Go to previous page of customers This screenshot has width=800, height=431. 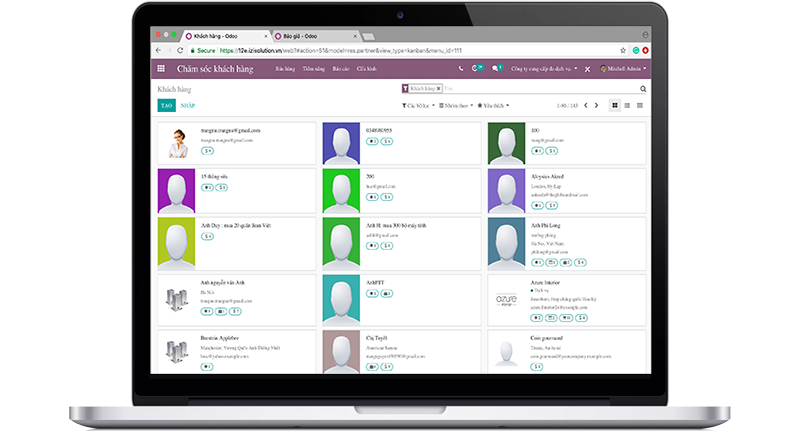[585, 105]
